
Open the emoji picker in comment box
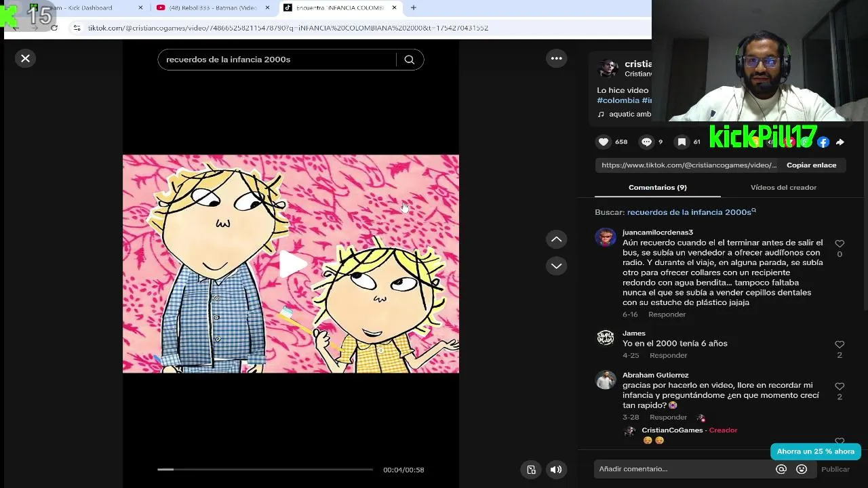click(x=802, y=469)
